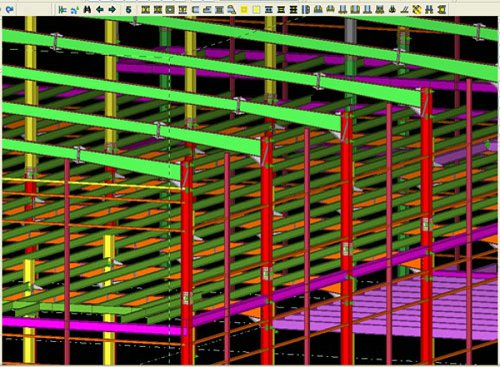The width and height of the screenshot is (500, 367).
Task: Select the red corner column under lowest green beam
Action: pos(187,263)
